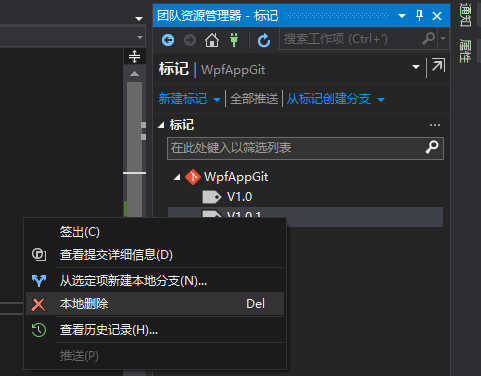481x376 pixels.
Task: Collapse the WpfAppGit repository node
Action: [177, 177]
